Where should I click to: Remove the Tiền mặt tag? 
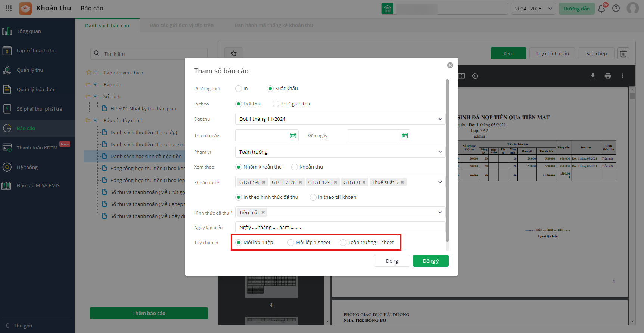click(x=263, y=212)
